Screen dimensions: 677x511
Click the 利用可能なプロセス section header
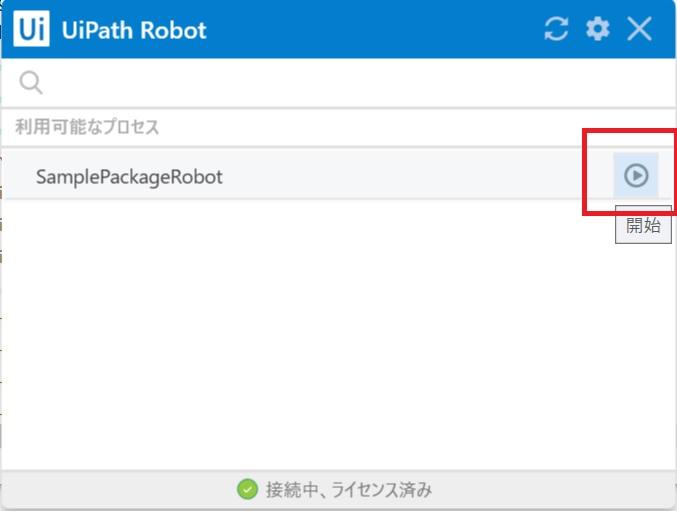(x=87, y=127)
